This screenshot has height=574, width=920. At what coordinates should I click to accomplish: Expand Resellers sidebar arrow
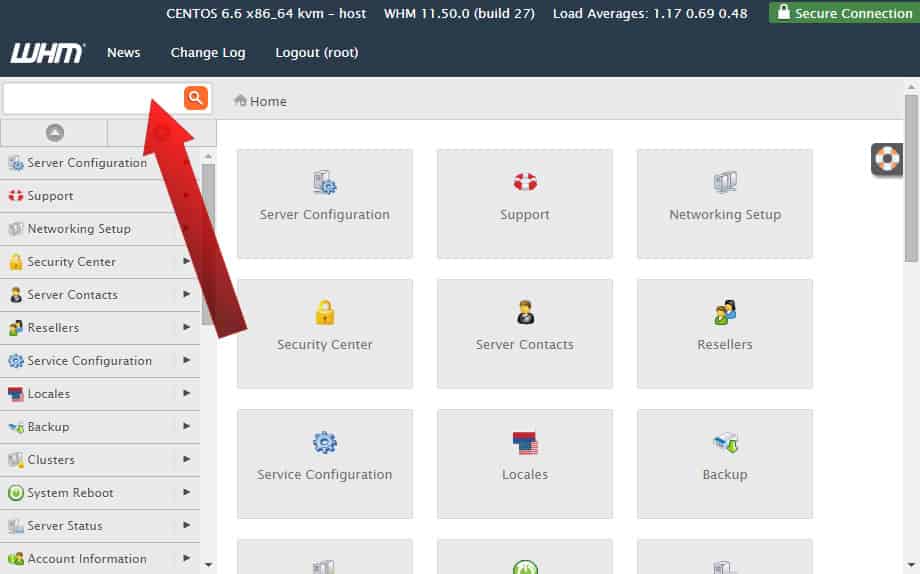[187, 326]
